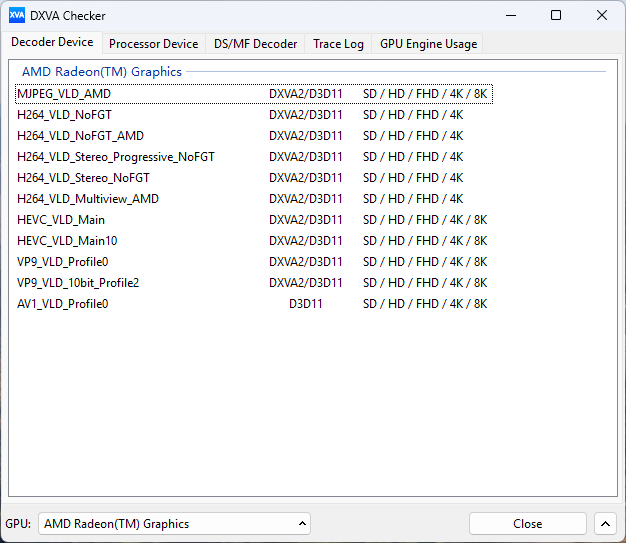Image resolution: width=626 pixels, height=543 pixels.
Task: Select the HEVC_VLD_Main10 decoder entry
Action: pyautogui.click(x=254, y=241)
